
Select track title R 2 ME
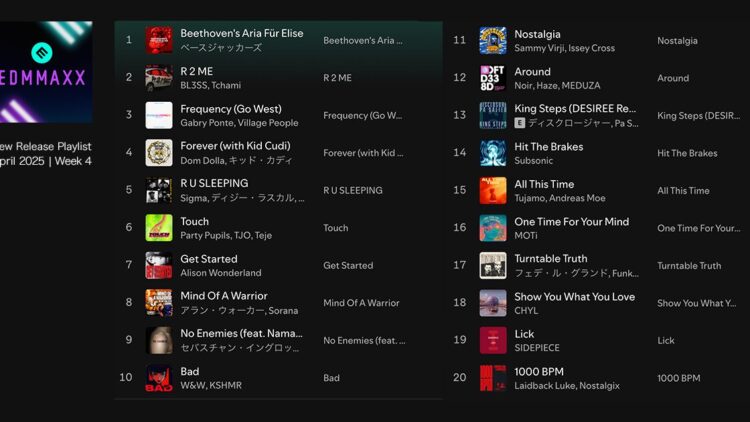click(x=197, y=71)
